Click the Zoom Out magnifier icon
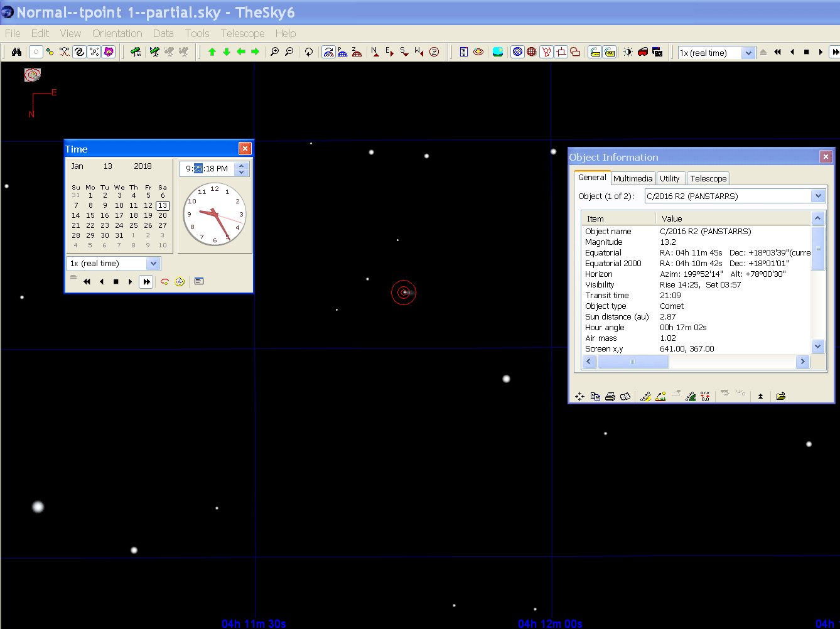Screen dimensions: 840x629 click(289, 52)
